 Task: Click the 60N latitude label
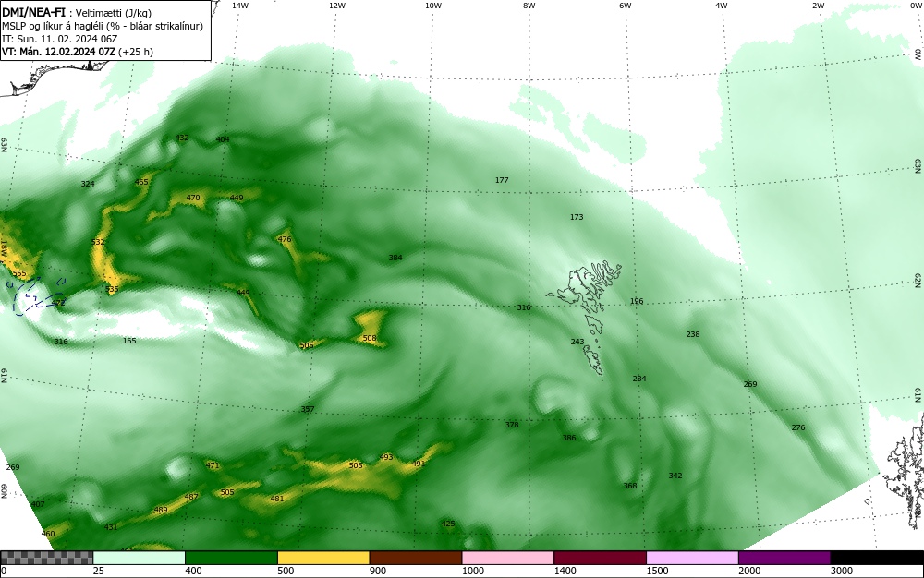click(4, 491)
